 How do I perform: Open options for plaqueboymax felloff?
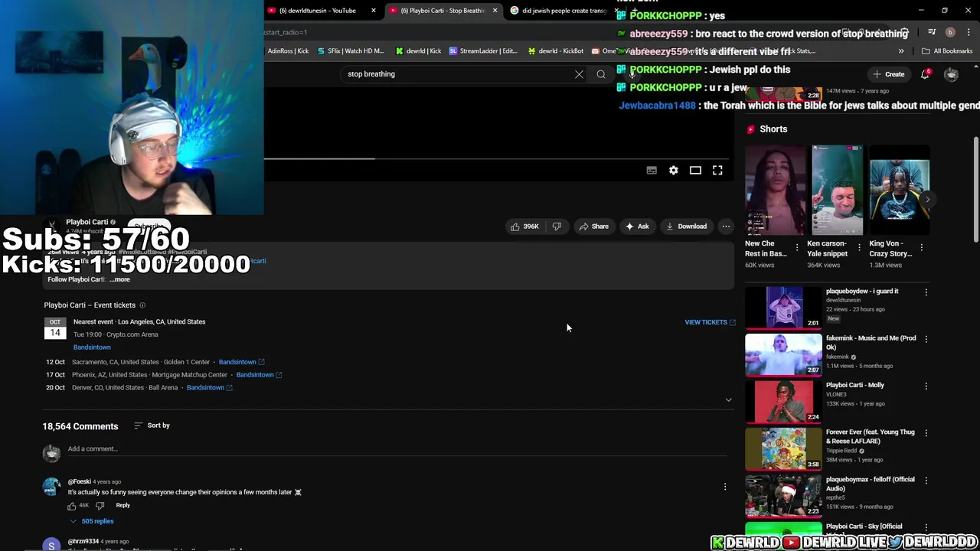(x=926, y=480)
